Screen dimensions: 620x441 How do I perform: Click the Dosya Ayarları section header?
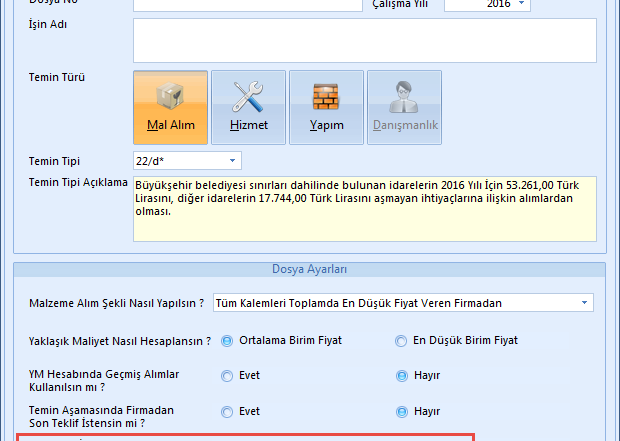[309, 269]
